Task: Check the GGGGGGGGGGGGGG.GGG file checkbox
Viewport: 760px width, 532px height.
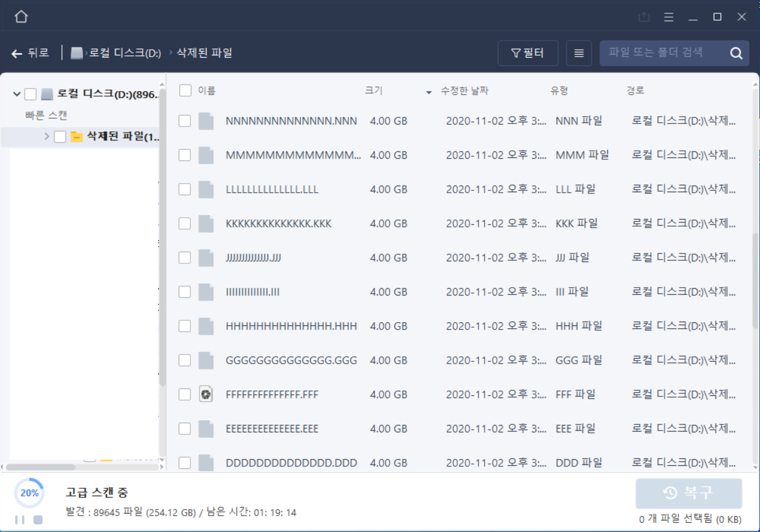Action: (184, 361)
